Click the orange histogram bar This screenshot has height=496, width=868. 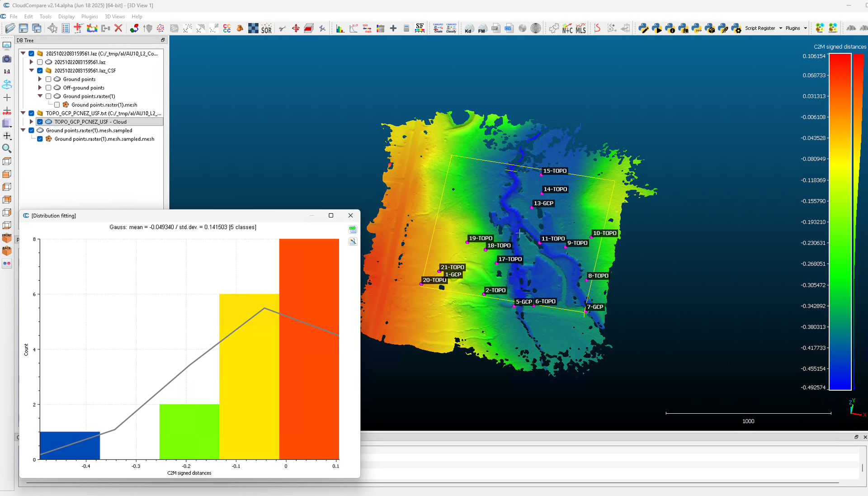click(309, 349)
